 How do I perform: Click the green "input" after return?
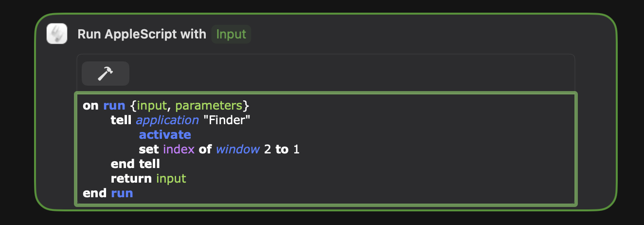click(171, 179)
